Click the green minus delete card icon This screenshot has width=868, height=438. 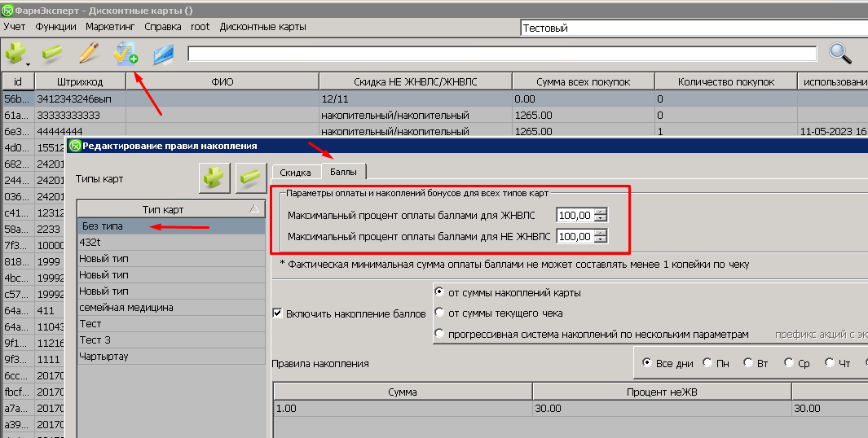52,54
